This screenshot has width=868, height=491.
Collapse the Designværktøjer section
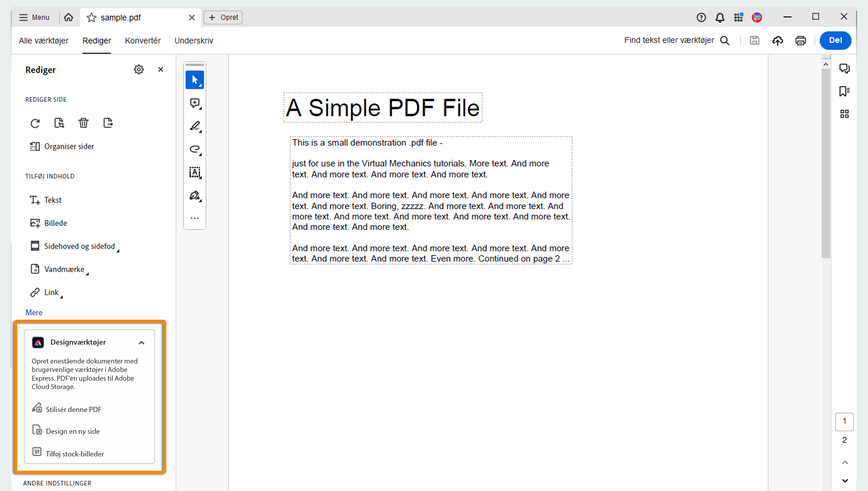142,343
